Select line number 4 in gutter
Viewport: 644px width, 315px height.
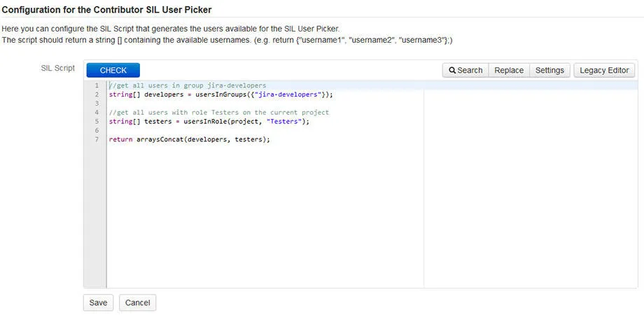click(x=97, y=112)
